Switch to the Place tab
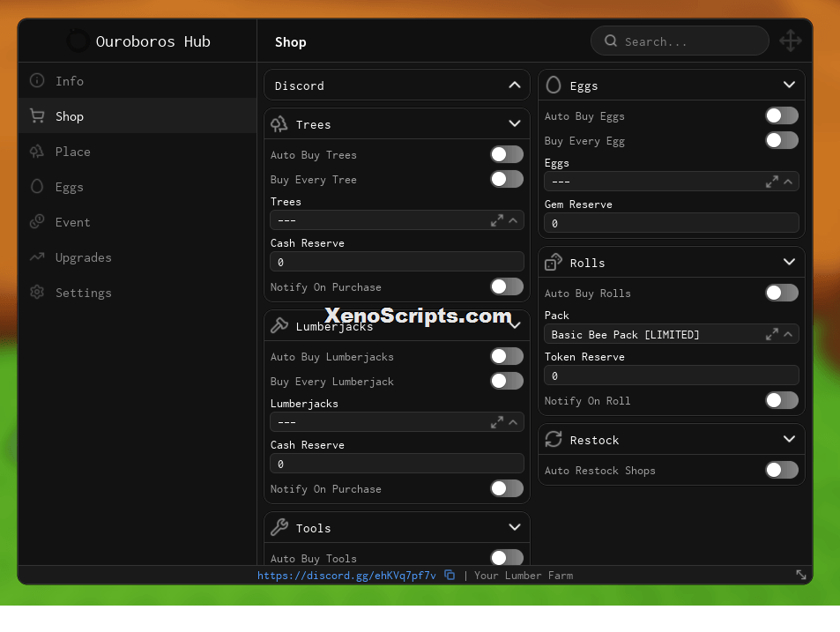 coord(138,152)
